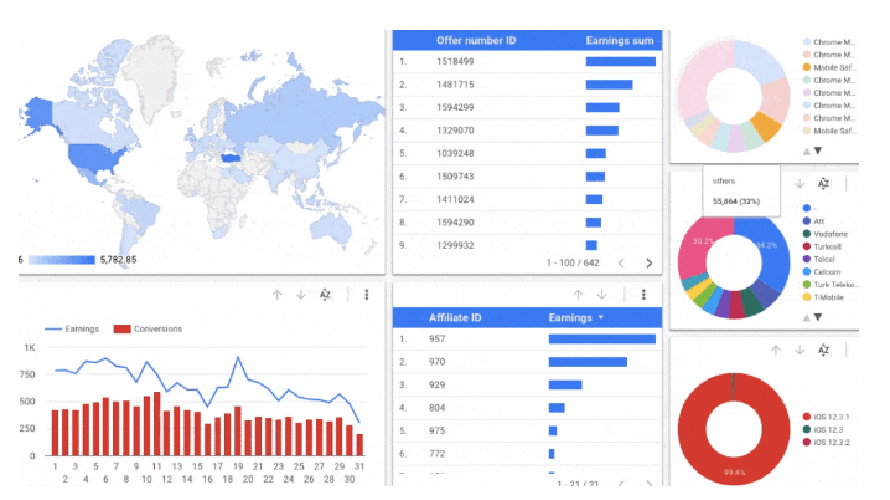Sort by Earnings sum column header

tap(619, 40)
